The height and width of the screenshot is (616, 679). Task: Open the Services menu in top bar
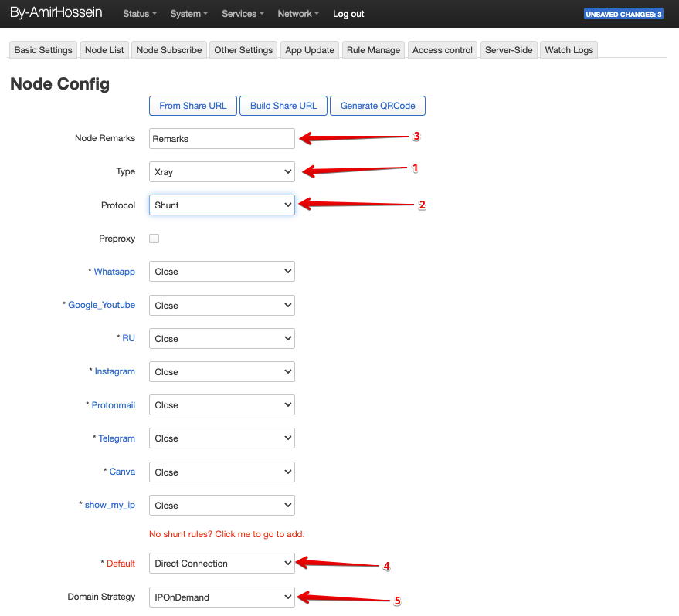coord(243,14)
